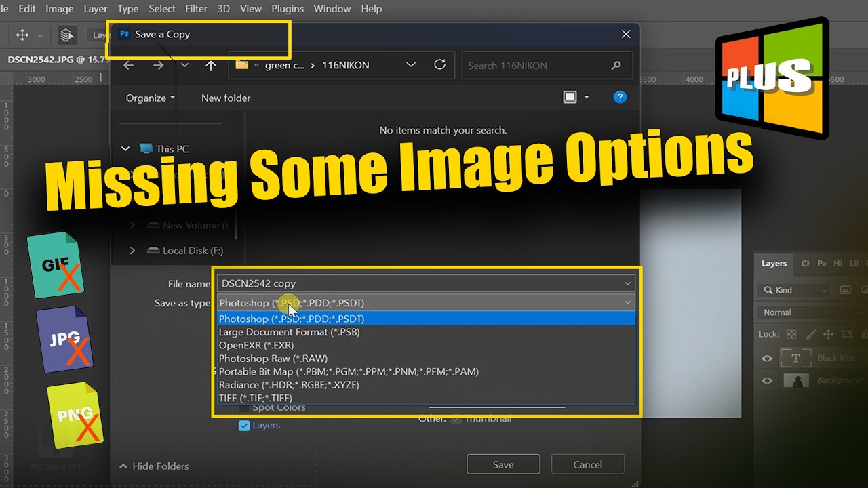Go up one folder level with the up arrow
868x488 pixels.
tap(211, 65)
